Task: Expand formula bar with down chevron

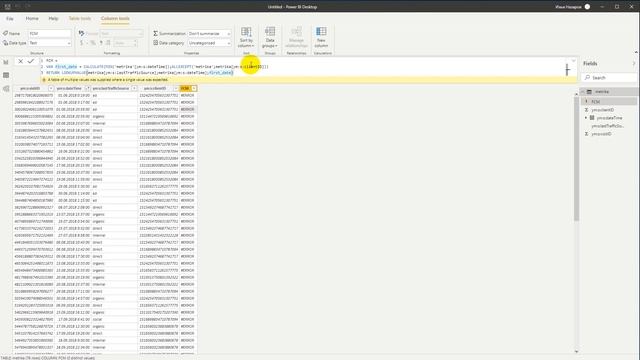Action: (573, 61)
